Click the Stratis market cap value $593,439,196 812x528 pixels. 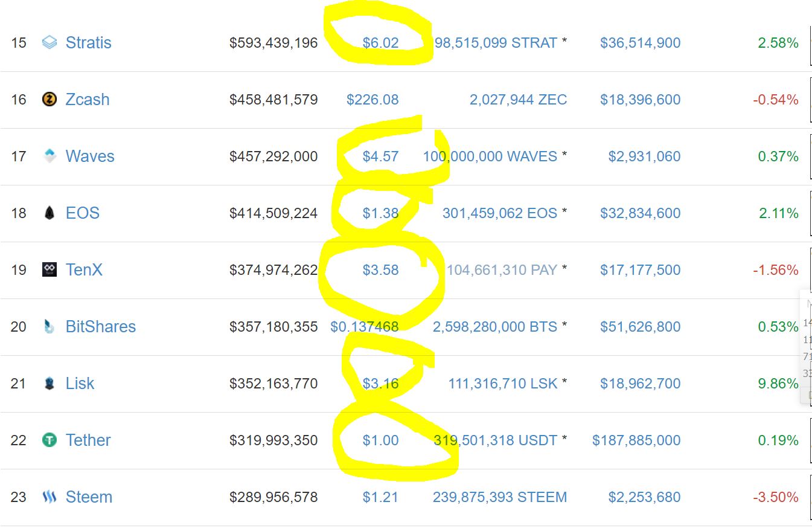coord(273,43)
